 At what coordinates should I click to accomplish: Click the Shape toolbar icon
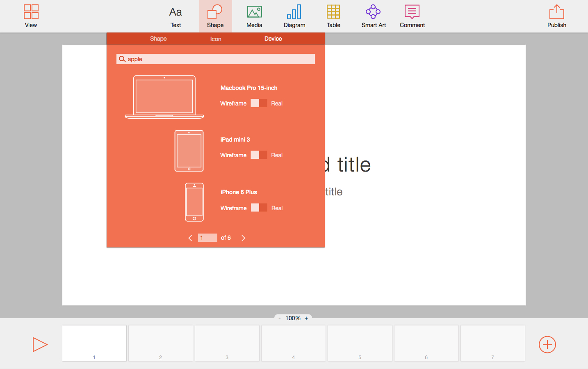215,12
